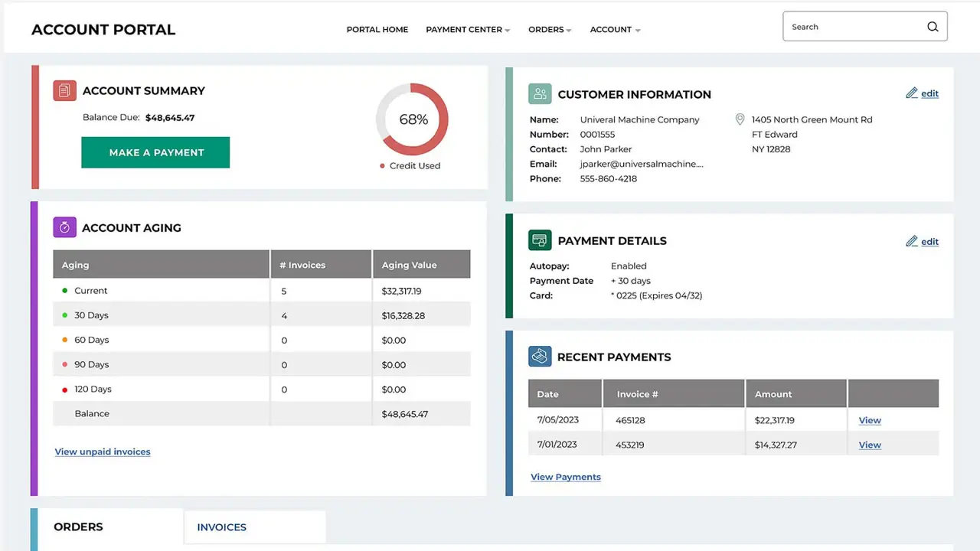Screen dimensions: 980x551
Task: Click the pencil icon in Customer Information
Action: (x=911, y=93)
